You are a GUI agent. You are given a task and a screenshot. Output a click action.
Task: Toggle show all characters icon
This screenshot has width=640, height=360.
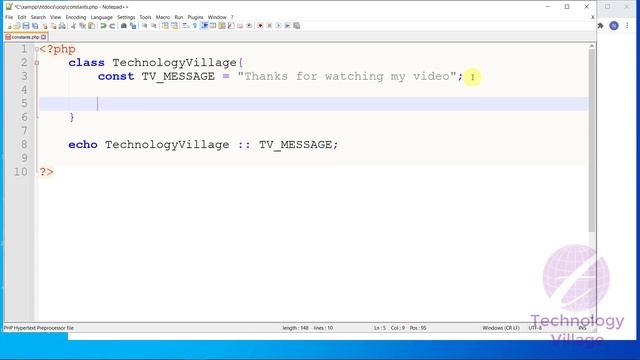(x=195, y=26)
